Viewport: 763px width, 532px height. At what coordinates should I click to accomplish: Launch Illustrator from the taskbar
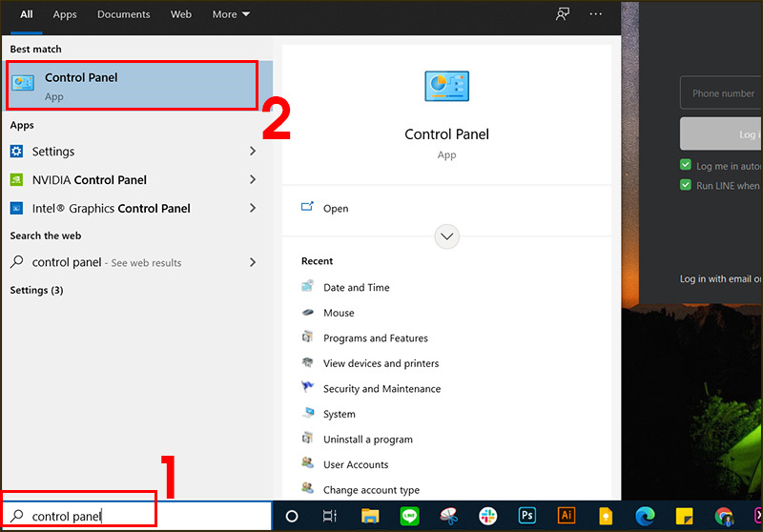(x=567, y=516)
